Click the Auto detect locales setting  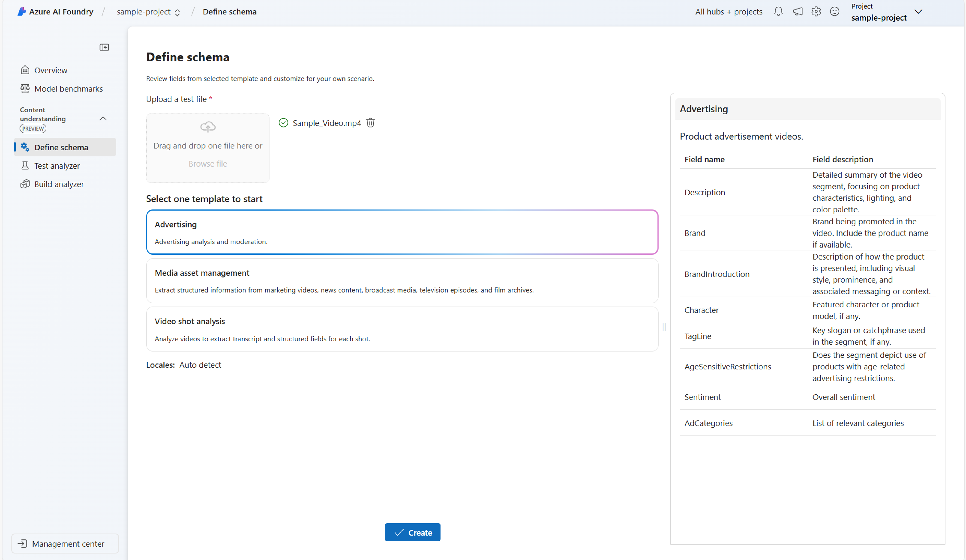point(200,365)
